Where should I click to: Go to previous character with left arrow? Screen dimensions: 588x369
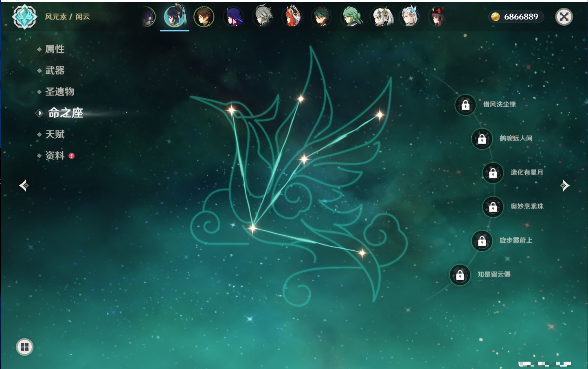pos(24,186)
